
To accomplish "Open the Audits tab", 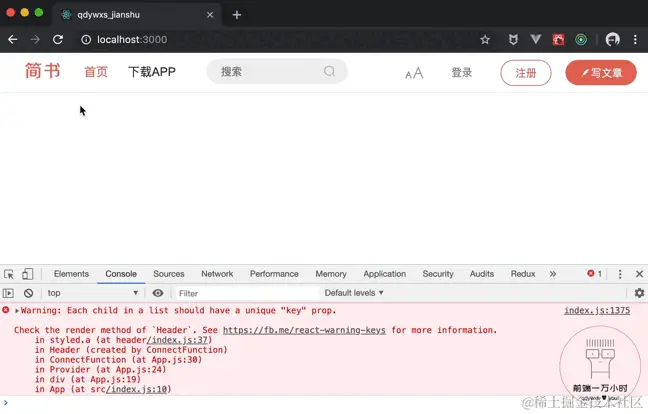I will tap(481, 274).
